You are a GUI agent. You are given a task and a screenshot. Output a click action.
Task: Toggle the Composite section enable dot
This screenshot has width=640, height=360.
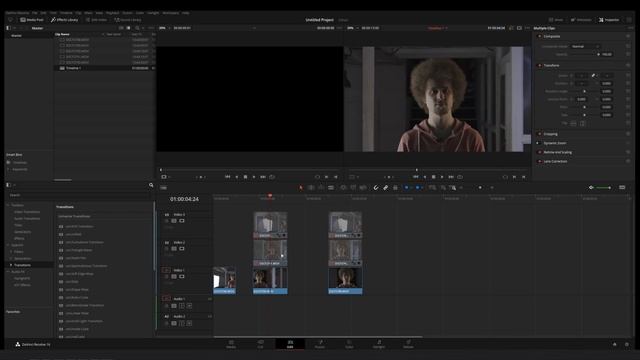pos(539,36)
